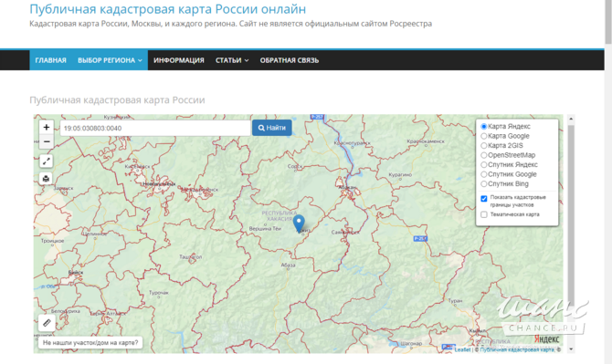The image size is (612, 364).
Task: Click the Leaflet attribution link
Action: pyautogui.click(x=462, y=349)
